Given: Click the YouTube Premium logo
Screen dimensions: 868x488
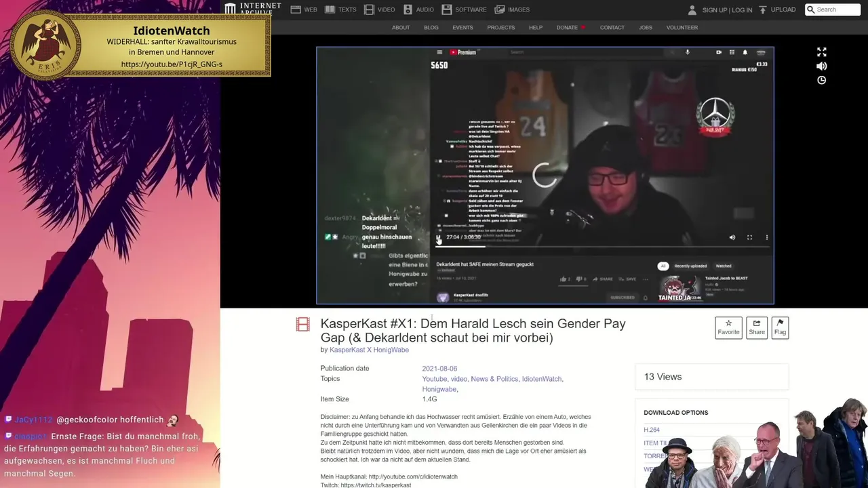Looking at the screenshot, I should coord(462,52).
